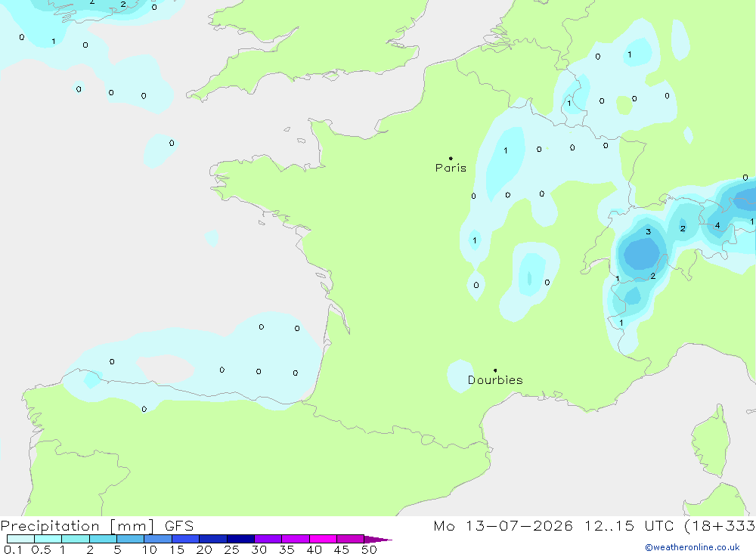Click the "50" legend scale label
756x554 pixels.
(x=370, y=549)
